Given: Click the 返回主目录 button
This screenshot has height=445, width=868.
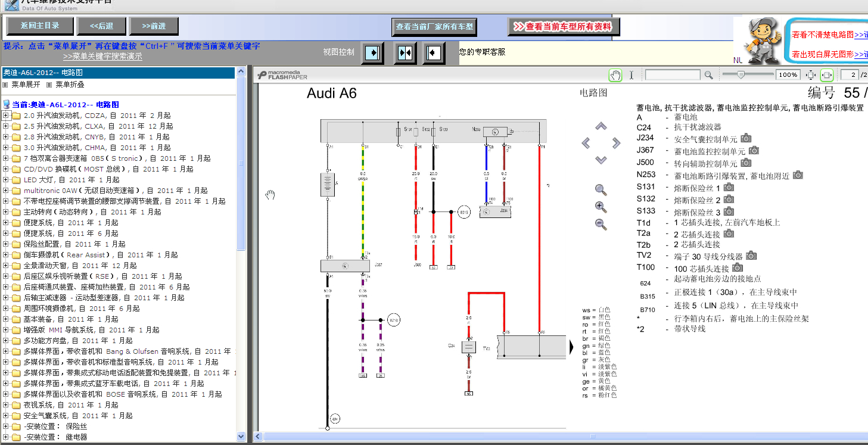Looking at the screenshot, I should [41, 26].
